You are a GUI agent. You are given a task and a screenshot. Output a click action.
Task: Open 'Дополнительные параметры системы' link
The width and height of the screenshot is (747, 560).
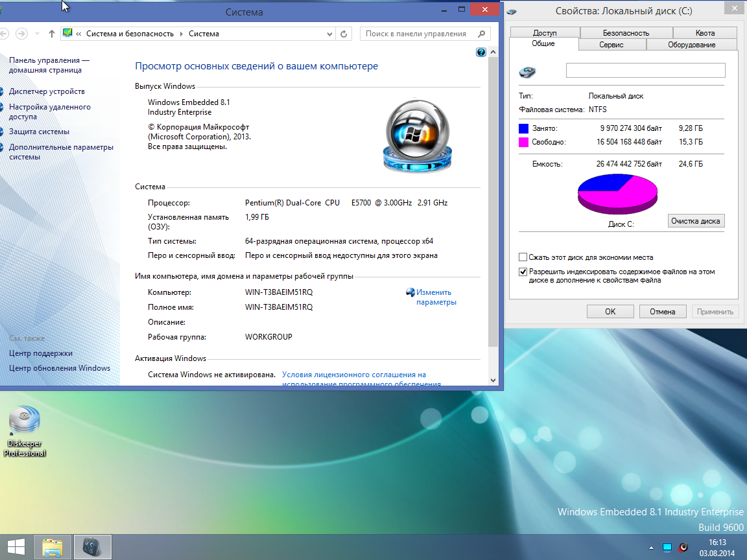pyautogui.click(x=61, y=152)
